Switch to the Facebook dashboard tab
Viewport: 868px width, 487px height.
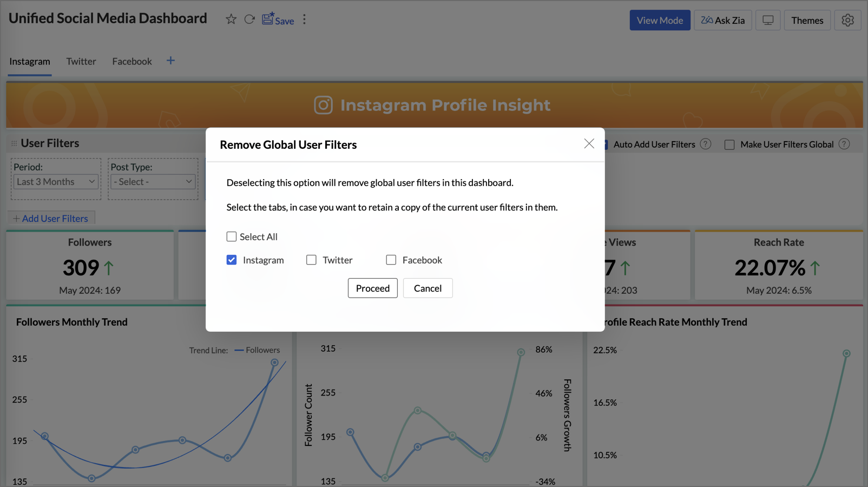click(132, 62)
